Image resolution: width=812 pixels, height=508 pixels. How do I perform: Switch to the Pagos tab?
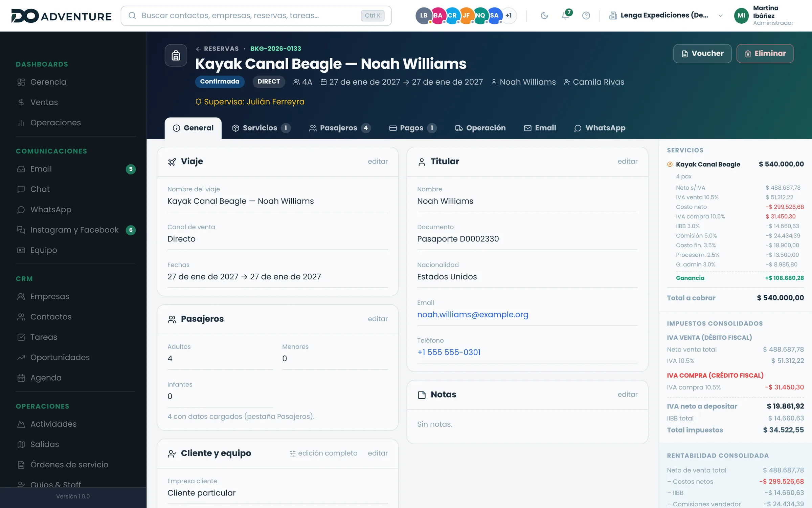tap(413, 128)
